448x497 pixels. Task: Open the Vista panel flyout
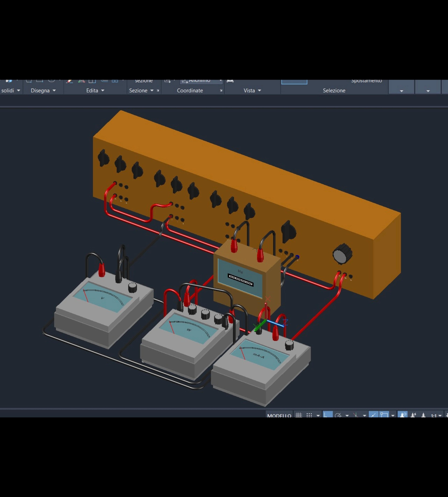(x=252, y=91)
